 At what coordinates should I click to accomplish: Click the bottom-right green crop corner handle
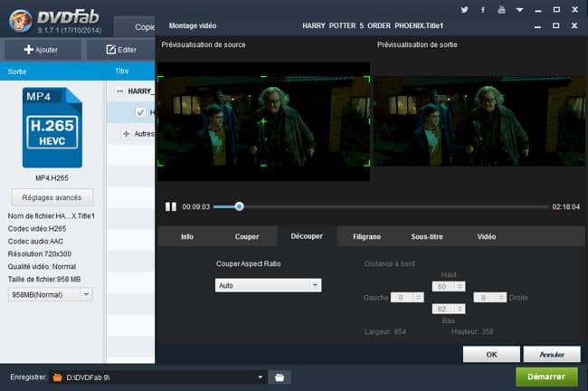366,163
